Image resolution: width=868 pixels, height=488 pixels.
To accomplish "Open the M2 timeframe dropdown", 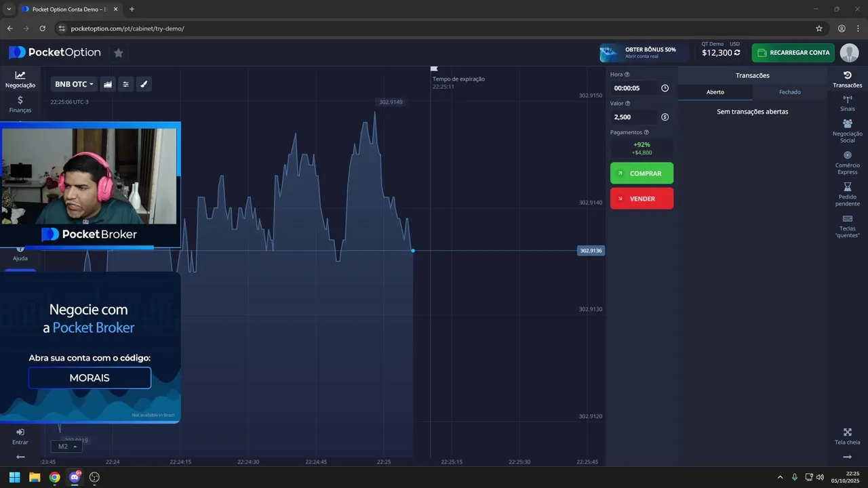I will point(66,447).
